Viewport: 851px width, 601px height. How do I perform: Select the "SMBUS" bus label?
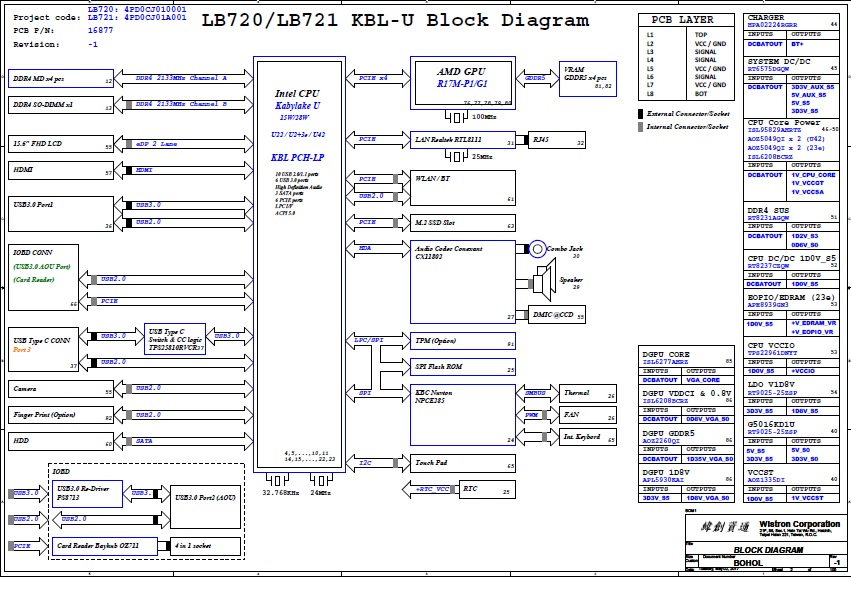click(535, 393)
